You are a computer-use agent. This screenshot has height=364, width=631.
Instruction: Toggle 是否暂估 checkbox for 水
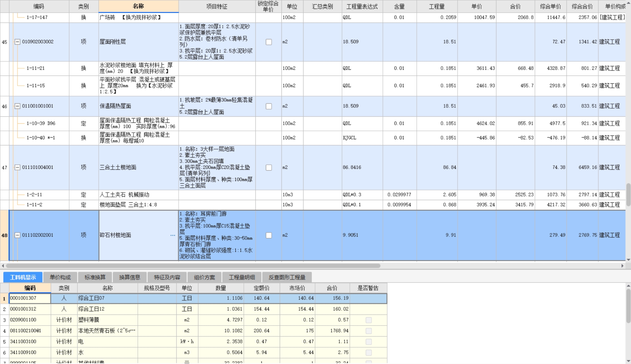[x=368, y=352]
